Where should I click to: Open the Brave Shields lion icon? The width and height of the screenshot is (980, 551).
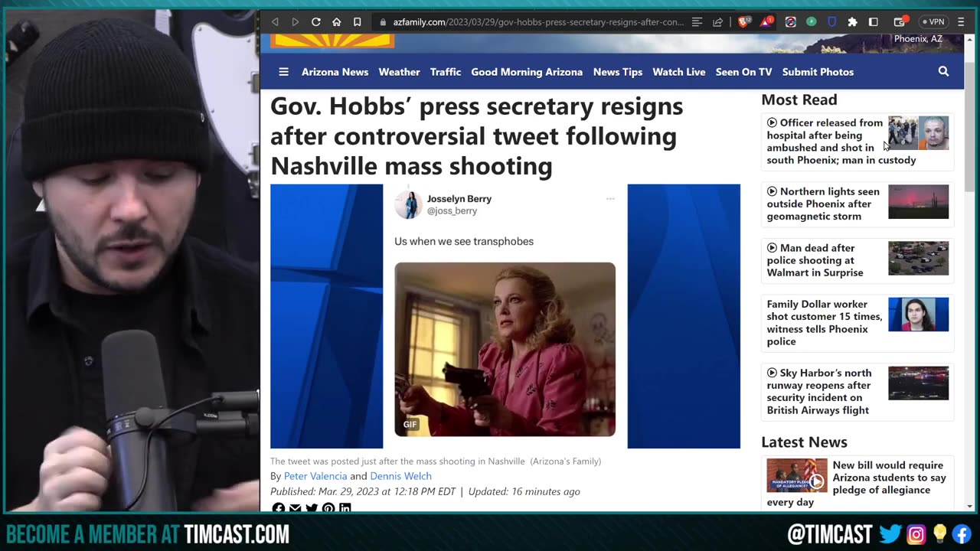743,22
